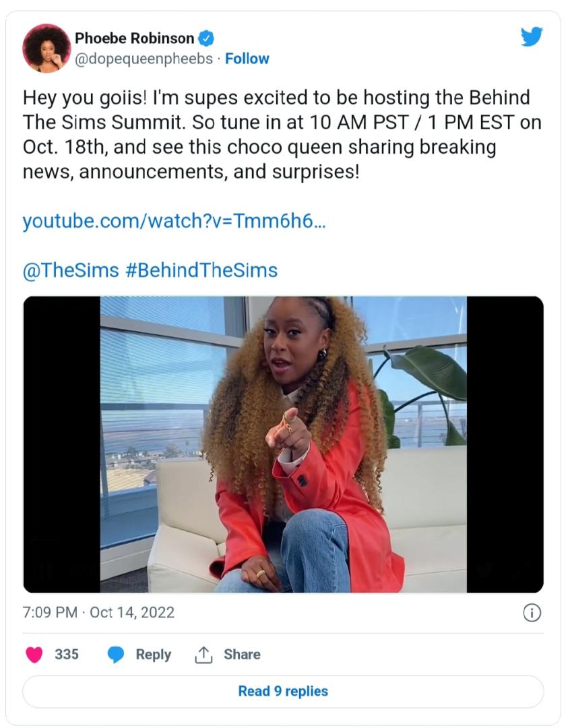Click the Reply label
The height and width of the screenshot is (728, 572).
[x=154, y=655]
